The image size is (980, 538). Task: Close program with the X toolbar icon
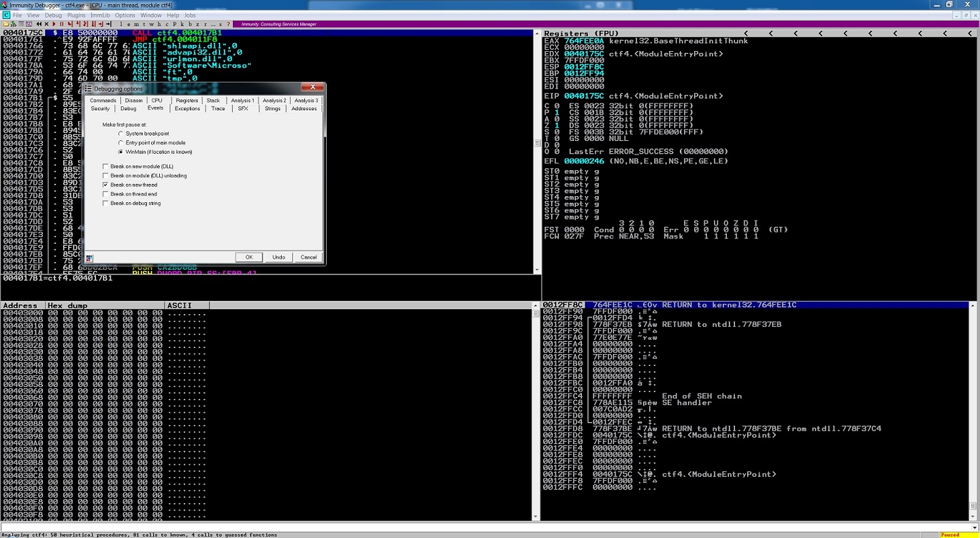pyautogui.click(x=46, y=24)
